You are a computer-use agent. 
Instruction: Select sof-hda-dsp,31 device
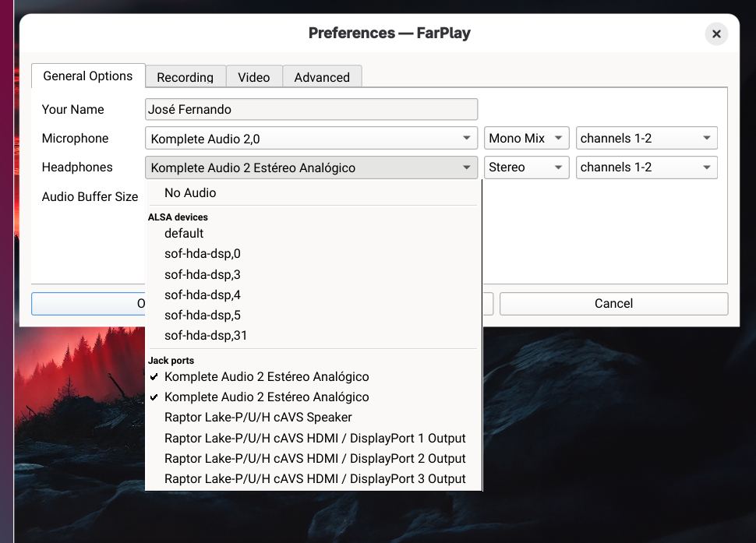click(206, 336)
